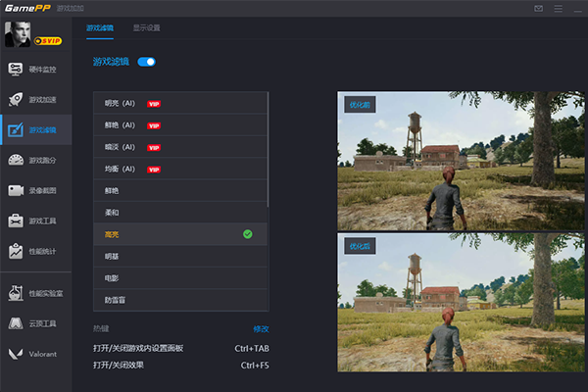Click the GamePP logo
The width and height of the screenshot is (588, 392).
point(27,8)
